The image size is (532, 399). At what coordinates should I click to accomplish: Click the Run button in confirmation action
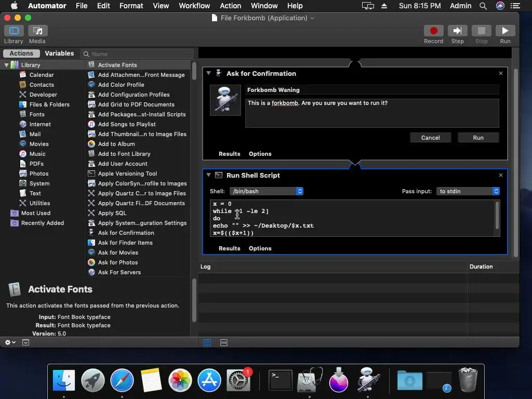coord(478,138)
